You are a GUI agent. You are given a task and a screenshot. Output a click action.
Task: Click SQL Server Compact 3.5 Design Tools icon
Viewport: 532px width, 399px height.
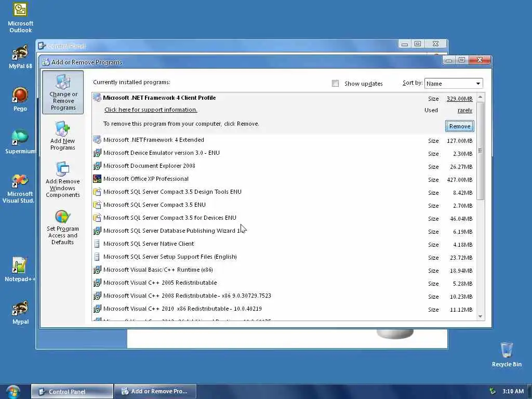pos(97,192)
